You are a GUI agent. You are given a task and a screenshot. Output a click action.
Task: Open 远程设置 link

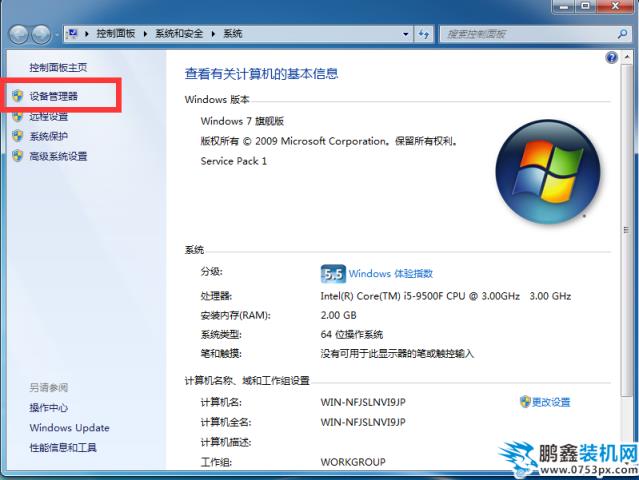(x=48, y=117)
